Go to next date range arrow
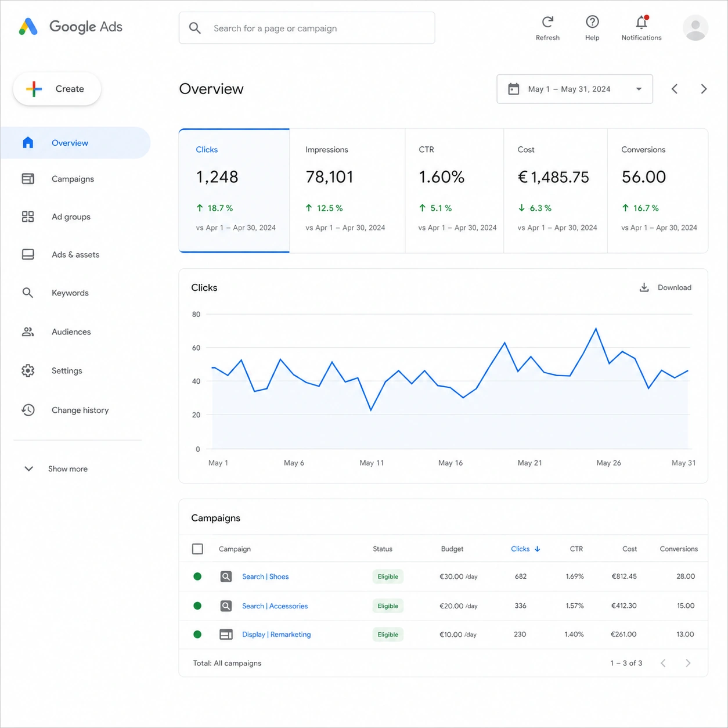 (x=704, y=89)
